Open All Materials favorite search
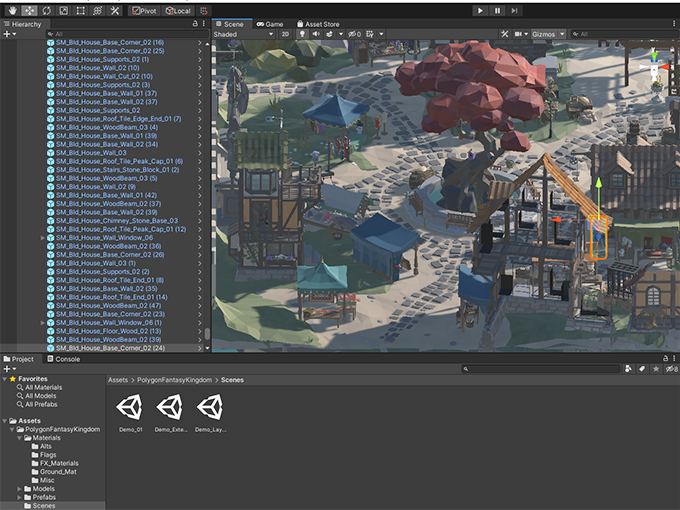Screen dimensions: 680x510 (43, 387)
